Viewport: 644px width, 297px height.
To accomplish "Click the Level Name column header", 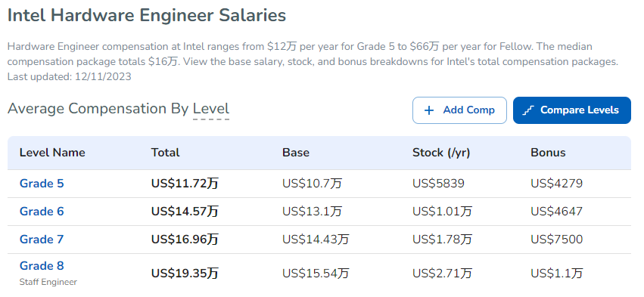I will [52, 153].
